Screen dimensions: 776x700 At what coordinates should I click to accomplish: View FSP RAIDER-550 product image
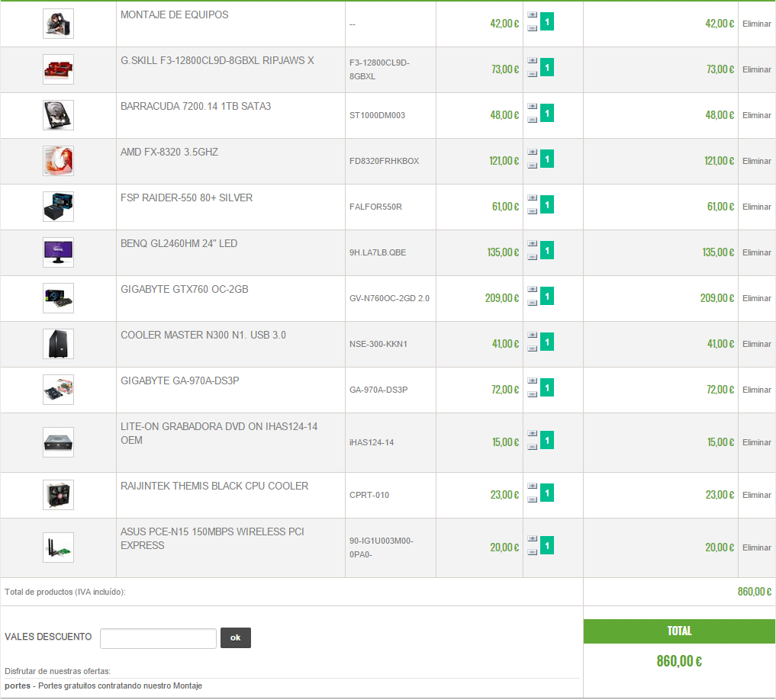(59, 207)
